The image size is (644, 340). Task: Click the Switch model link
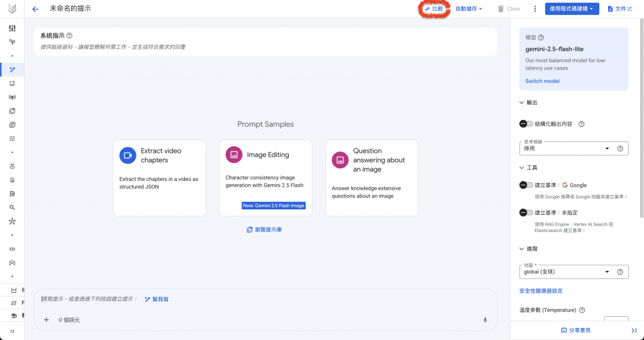point(542,81)
